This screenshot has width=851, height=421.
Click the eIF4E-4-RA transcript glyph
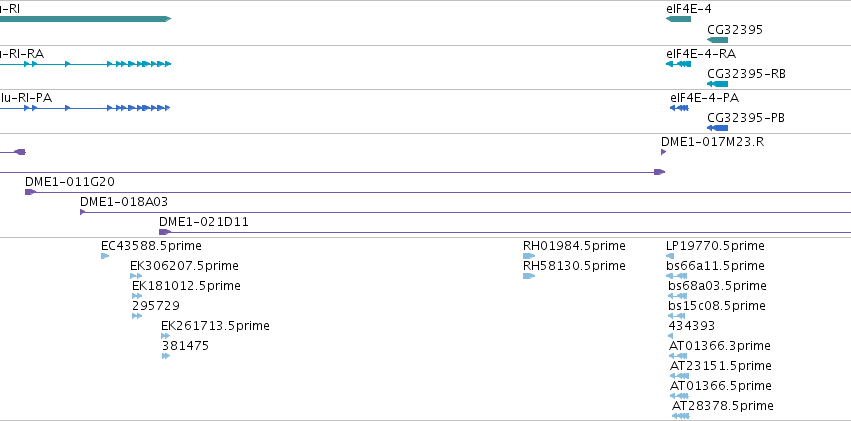[678, 64]
